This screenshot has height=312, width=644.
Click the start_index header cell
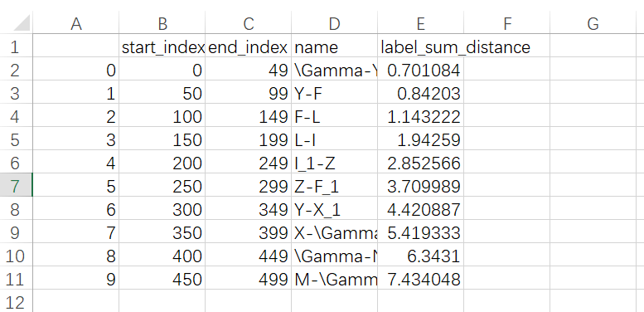click(162, 46)
